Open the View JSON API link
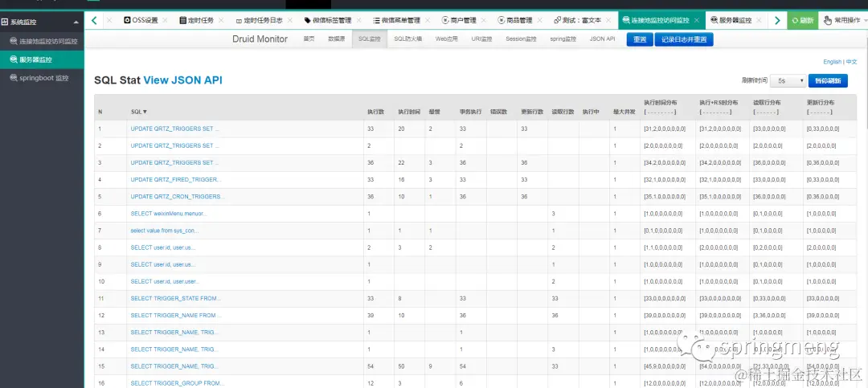This screenshot has height=388, width=868. (x=182, y=80)
